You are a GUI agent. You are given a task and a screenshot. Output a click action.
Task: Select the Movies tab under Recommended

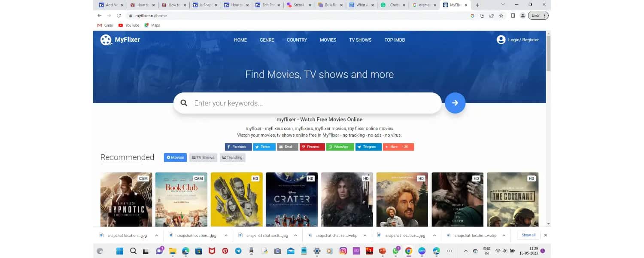[175, 157]
